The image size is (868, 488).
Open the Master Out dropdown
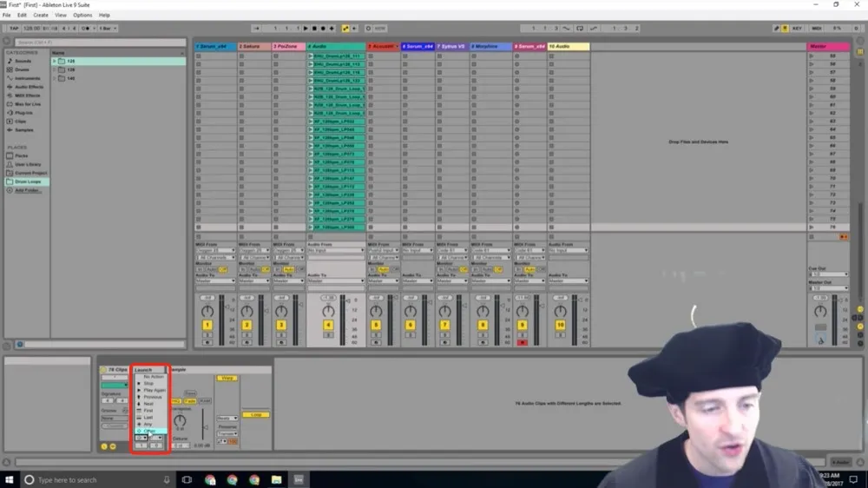click(x=828, y=288)
